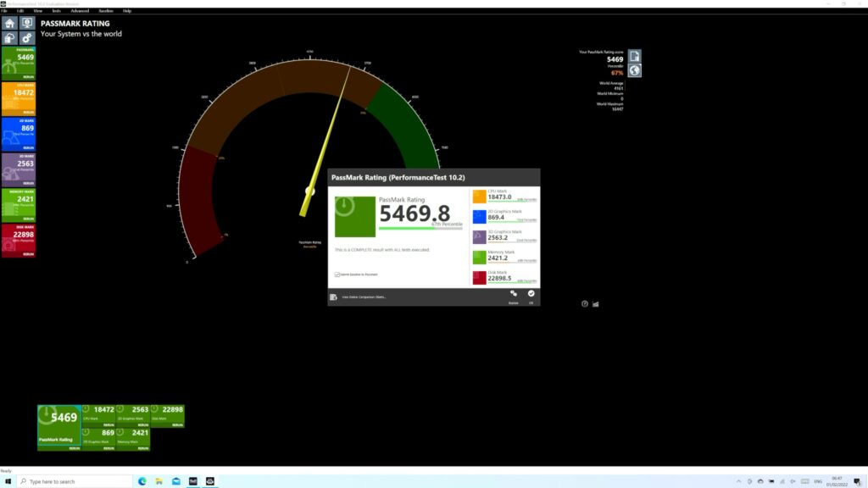868x488 pixels.
Task: Select the 3D Mark 2563 sidebar tile
Action: coord(19,169)
